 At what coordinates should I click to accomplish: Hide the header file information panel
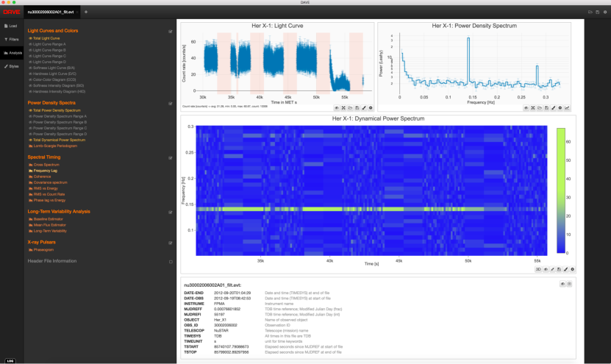[x=562, y=284]
